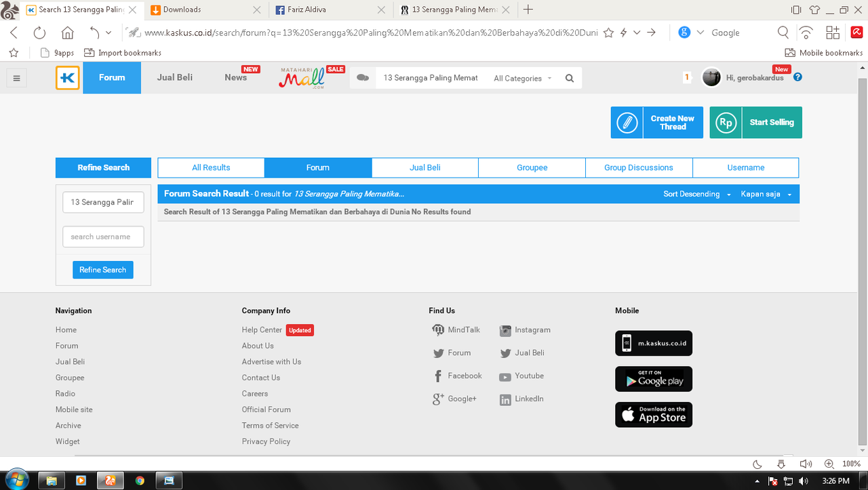
Task: Reload the page with refresh icon
Action: pyautogui.click(x=39, y=33)
